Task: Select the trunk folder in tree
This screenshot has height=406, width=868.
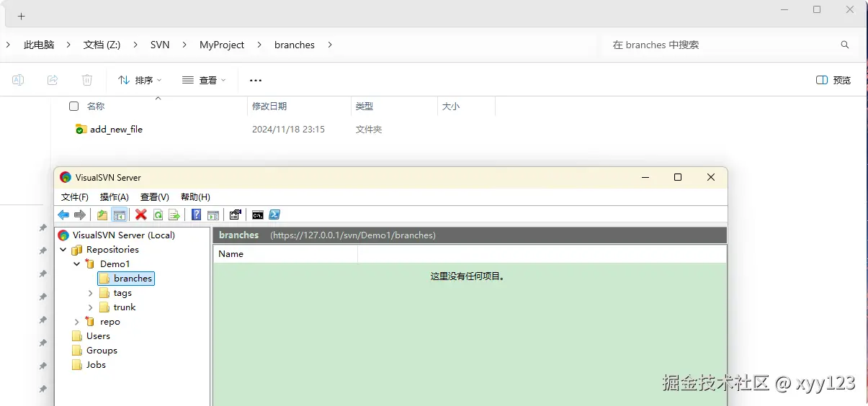Action: coord(125,307)
